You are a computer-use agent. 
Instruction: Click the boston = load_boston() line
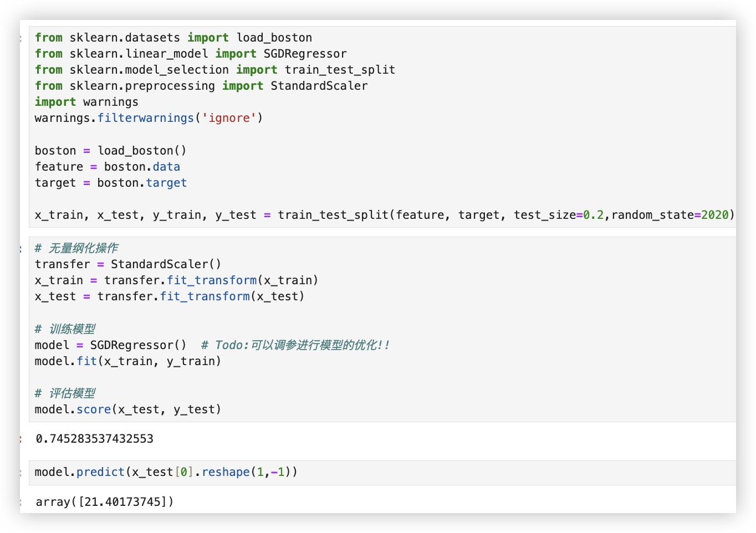[x=110, y=151]
